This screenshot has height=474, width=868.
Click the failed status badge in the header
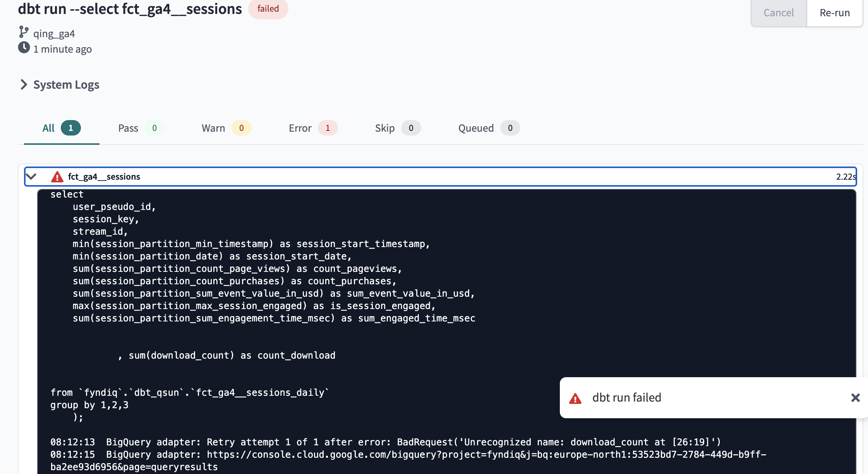(x=268, y=9)
